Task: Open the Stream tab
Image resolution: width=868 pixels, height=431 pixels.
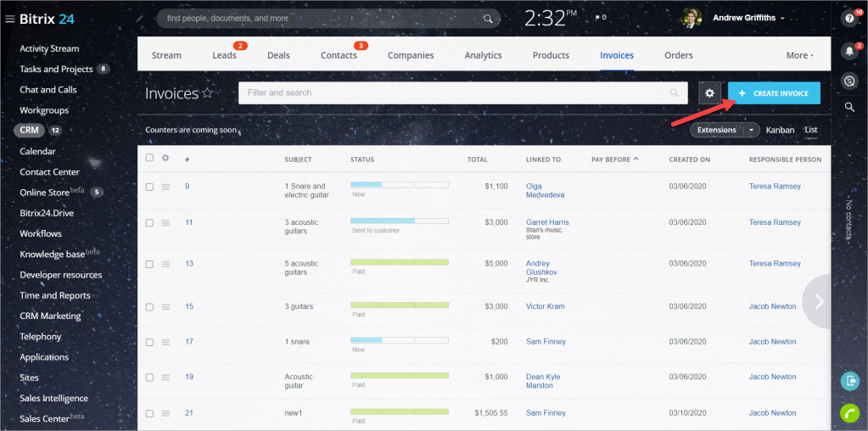Action: tap(166, 55)
